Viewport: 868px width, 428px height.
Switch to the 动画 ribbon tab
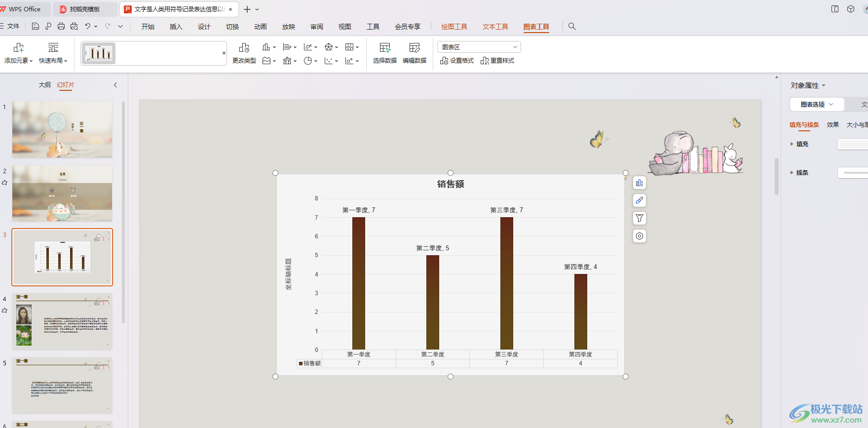click(261, 27)
